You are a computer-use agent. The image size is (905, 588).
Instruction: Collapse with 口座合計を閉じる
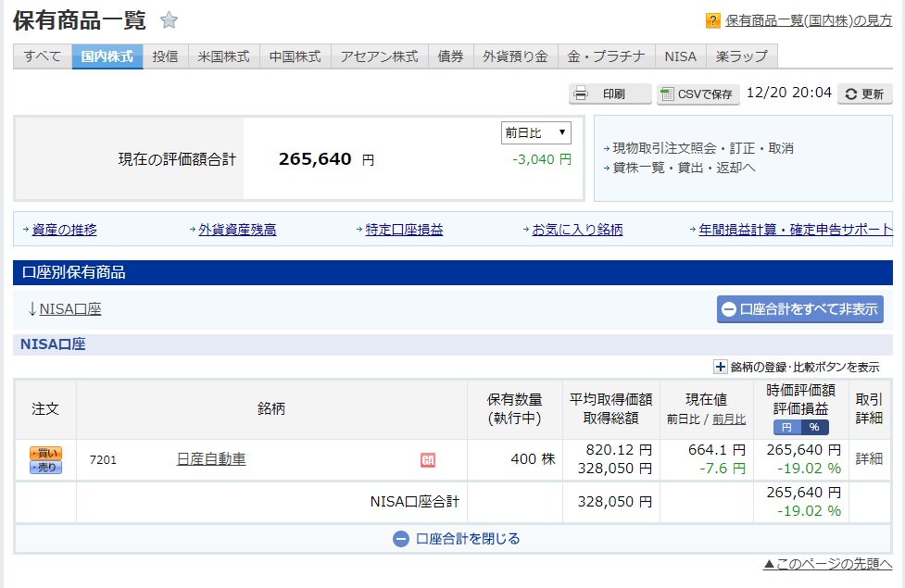(x=456, y=539)
